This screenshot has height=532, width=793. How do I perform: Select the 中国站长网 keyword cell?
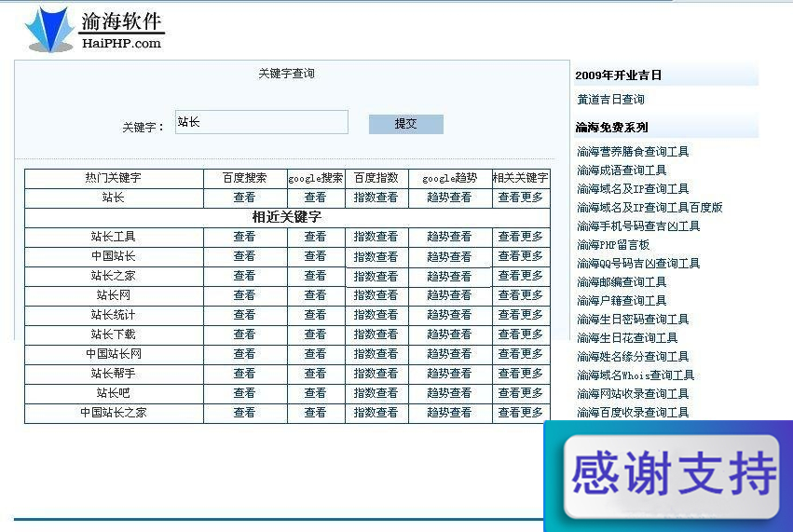tap(114, 354)
